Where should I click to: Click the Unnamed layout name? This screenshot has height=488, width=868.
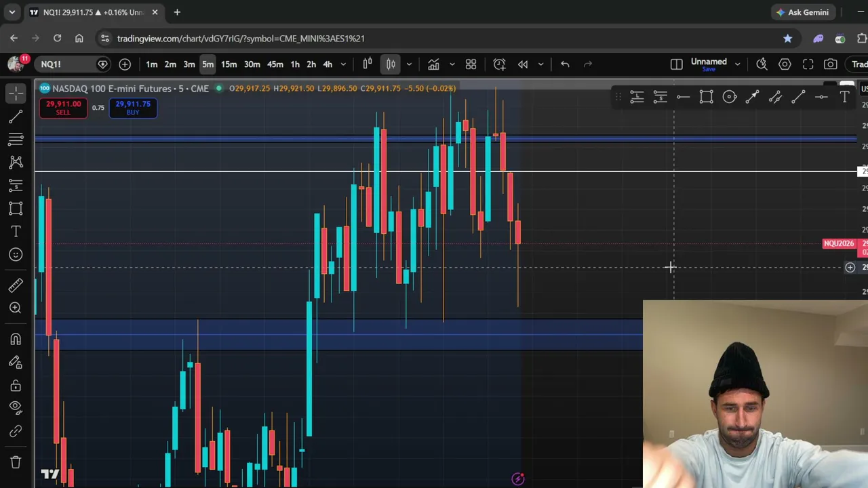709,62
